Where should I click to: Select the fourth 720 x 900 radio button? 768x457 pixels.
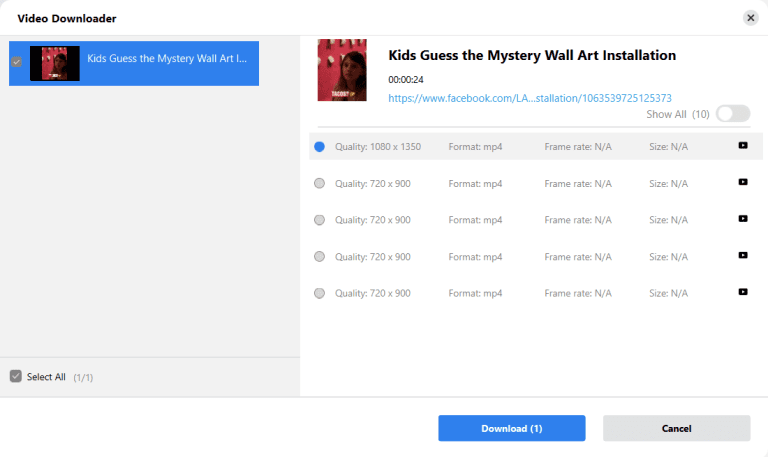click(319, 257)
